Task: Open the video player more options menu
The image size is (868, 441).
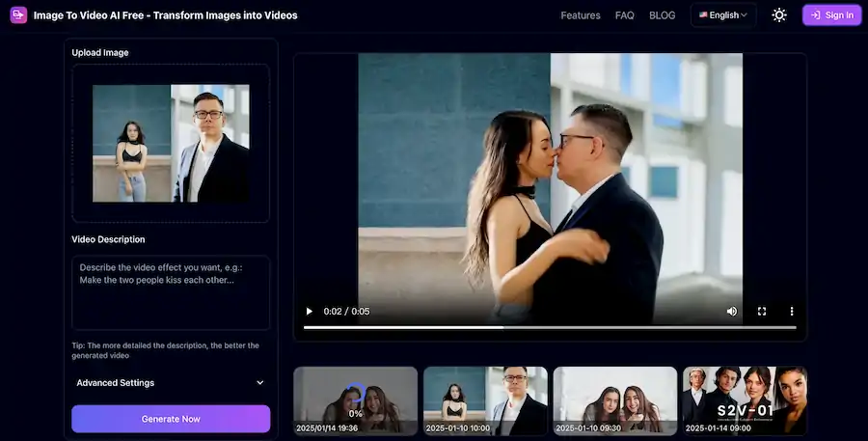Action: tap(792, 312)
